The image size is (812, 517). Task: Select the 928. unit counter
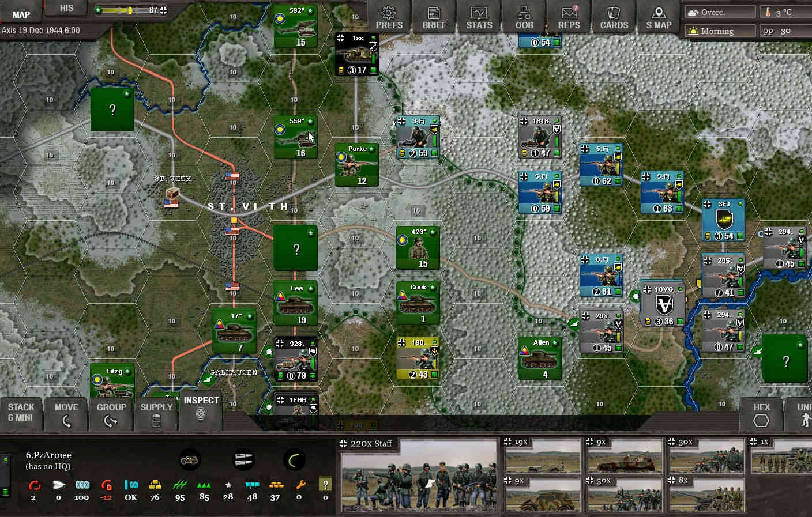point(296,359)
